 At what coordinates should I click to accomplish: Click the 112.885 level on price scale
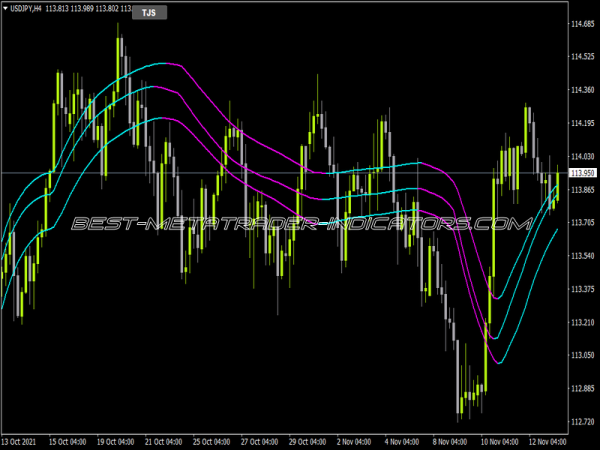[x=582, y=389]
